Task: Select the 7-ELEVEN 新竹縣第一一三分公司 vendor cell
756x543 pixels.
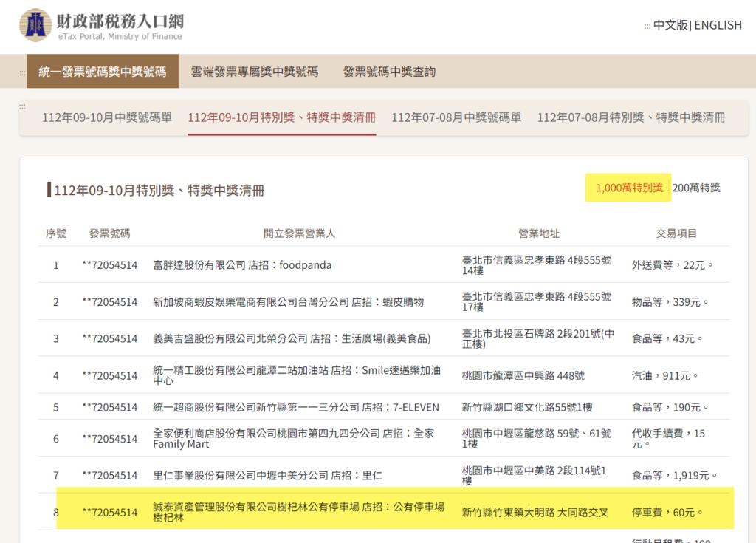Action: 296,407
